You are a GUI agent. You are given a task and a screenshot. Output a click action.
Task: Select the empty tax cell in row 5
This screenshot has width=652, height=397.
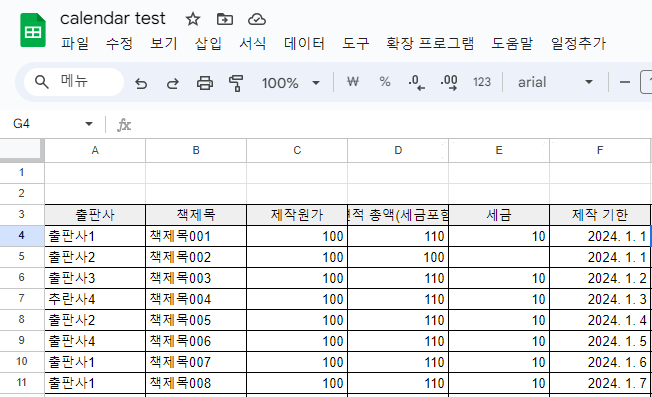[x=499, y=257]
